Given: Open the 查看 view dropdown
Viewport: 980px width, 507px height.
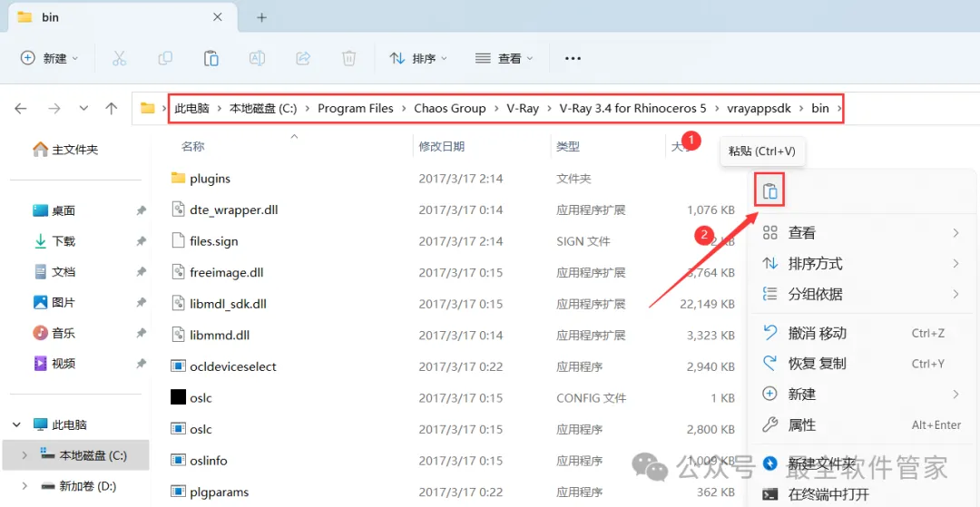Looking at the screenshot, I should 504,58.
